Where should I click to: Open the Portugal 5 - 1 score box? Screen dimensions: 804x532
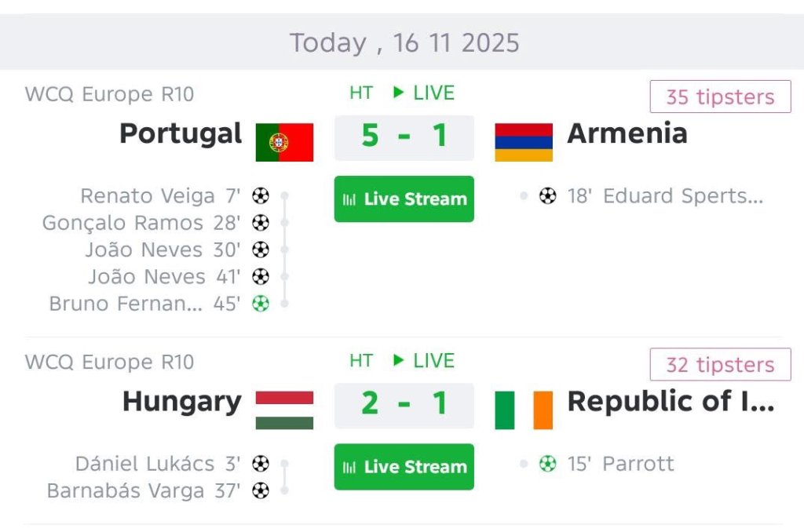404,137
